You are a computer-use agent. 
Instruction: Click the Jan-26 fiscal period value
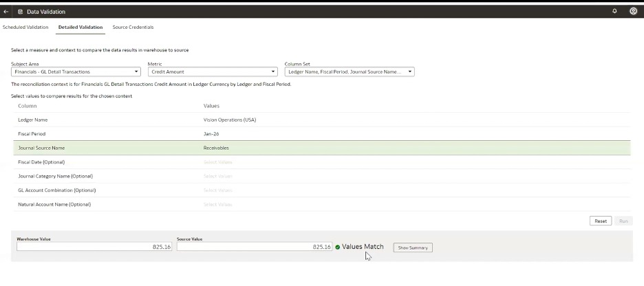211,134
